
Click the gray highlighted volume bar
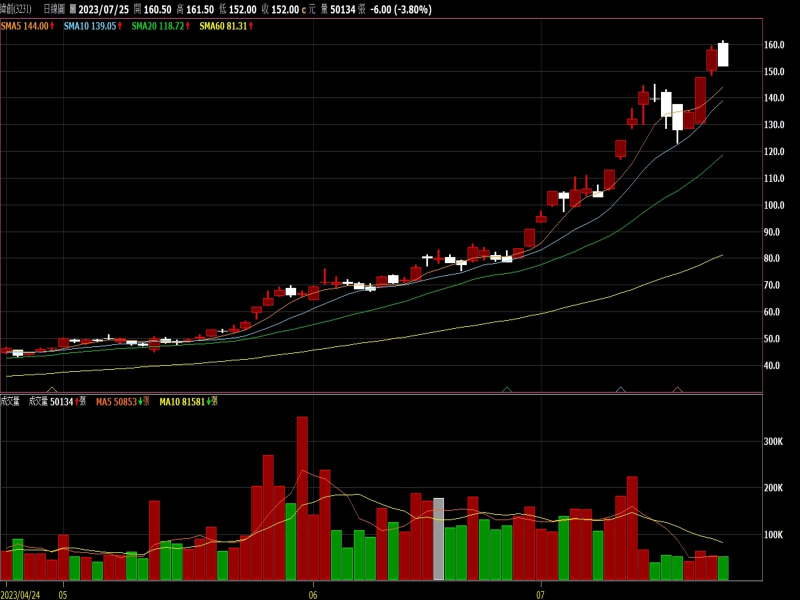(x=438, y=538)
